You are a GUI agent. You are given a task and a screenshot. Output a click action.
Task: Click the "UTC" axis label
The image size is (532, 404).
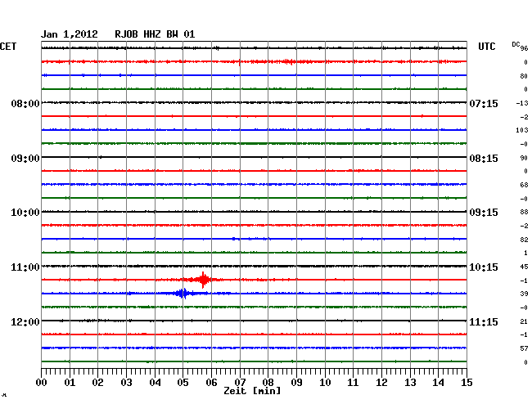(x=486, y=47)
